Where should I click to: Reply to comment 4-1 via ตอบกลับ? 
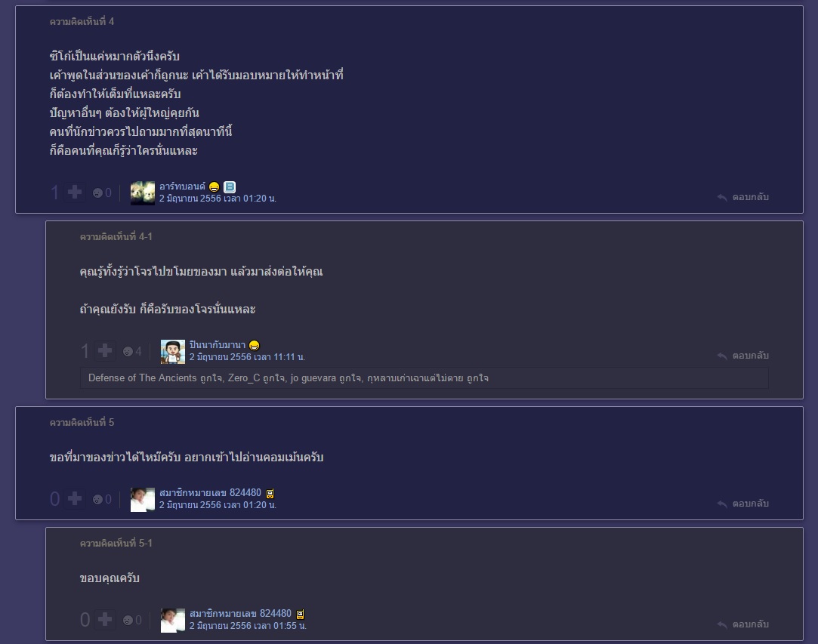(x=743, y=356)
